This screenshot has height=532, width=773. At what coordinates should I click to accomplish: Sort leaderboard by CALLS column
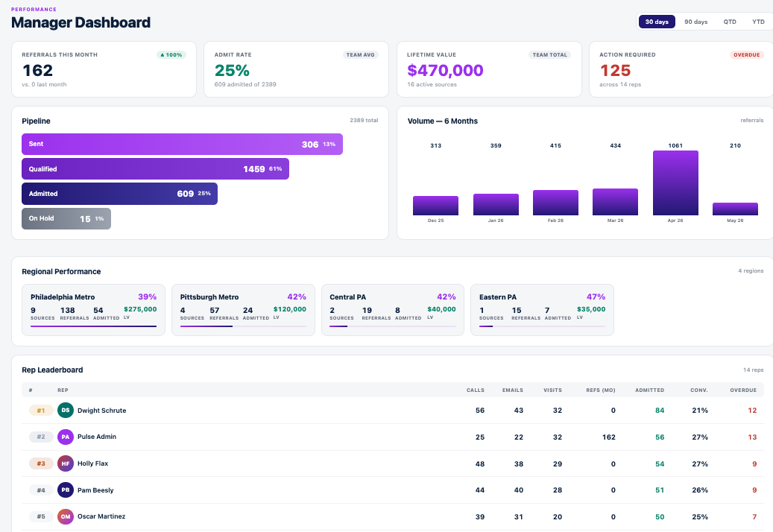tap(476, 390)
